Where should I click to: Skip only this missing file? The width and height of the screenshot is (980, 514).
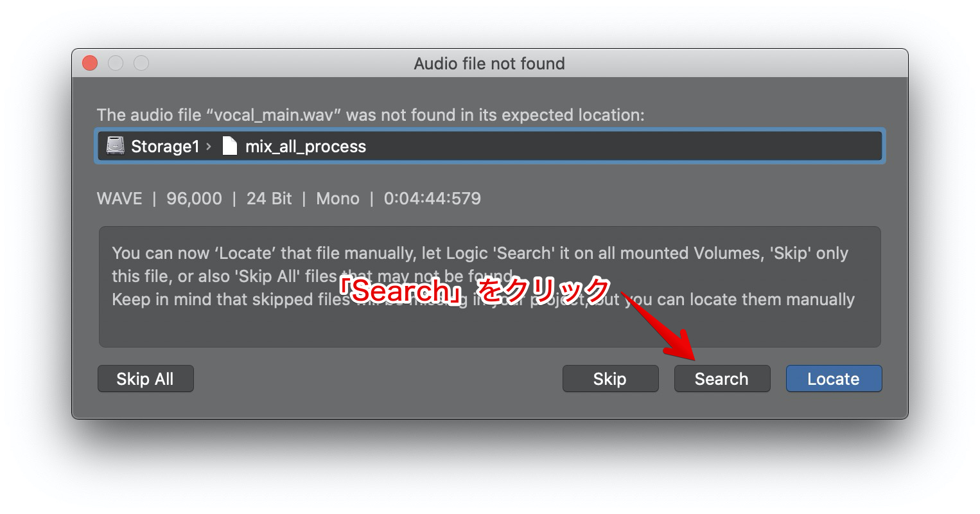[x=610, y=379]
